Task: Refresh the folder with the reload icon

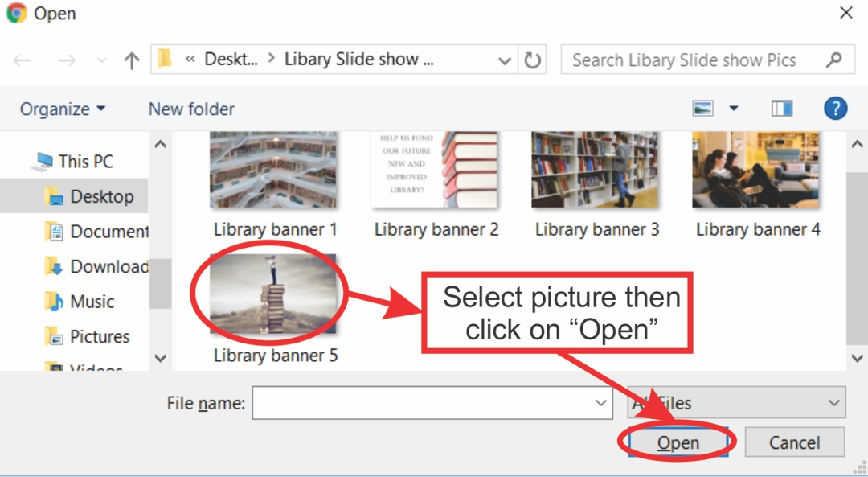Action: [532, 60]
